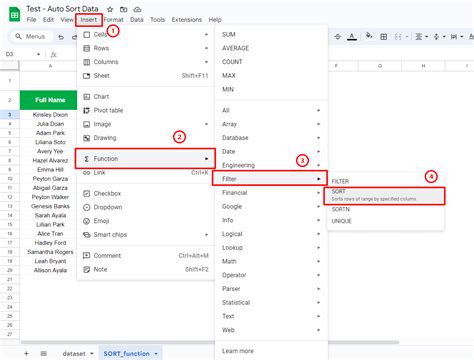Expand the Filter function category
474x360 pixels.
tap(270, 179)
